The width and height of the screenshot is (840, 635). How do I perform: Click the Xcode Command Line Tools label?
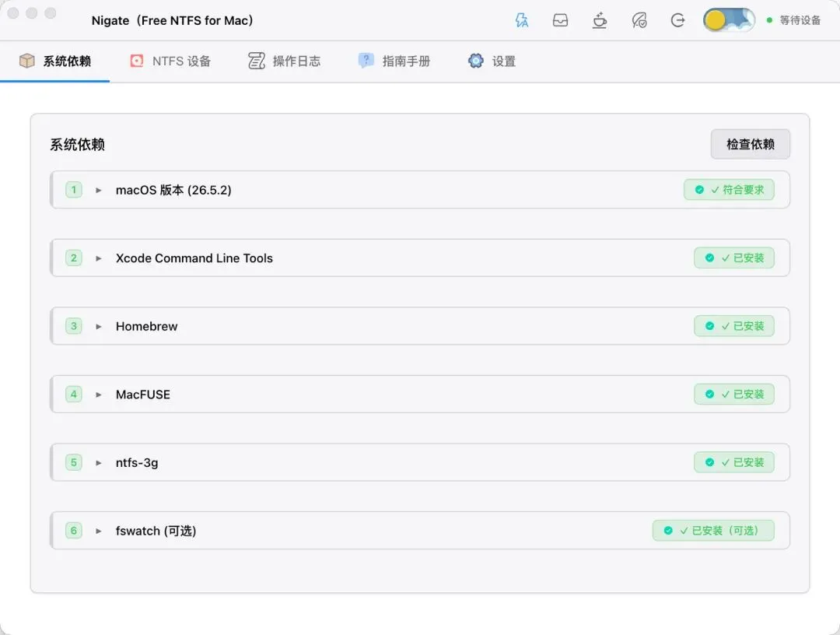coord(194,258)
